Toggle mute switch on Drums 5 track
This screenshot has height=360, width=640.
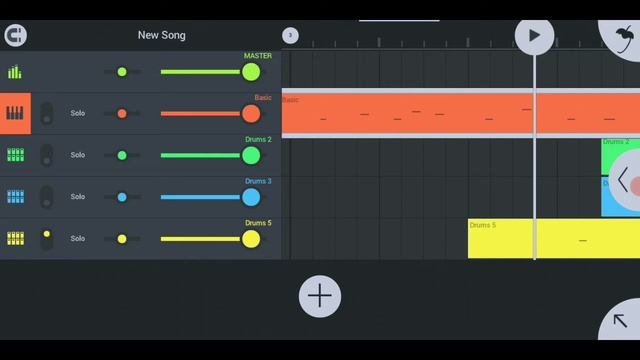coord(47,238)
